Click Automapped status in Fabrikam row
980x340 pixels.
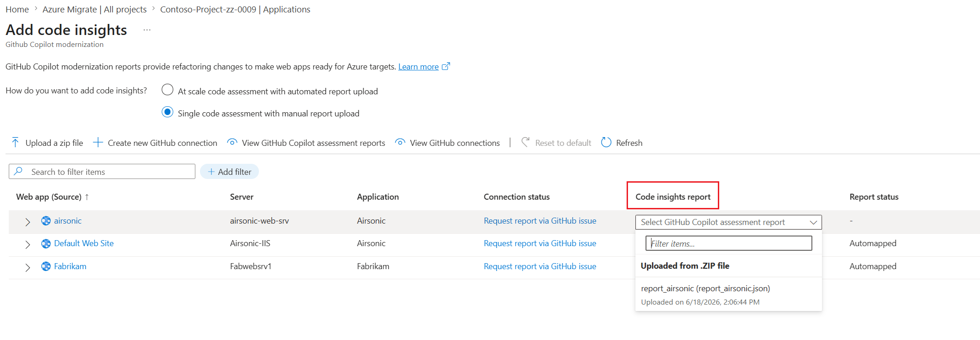coord(873,266)
